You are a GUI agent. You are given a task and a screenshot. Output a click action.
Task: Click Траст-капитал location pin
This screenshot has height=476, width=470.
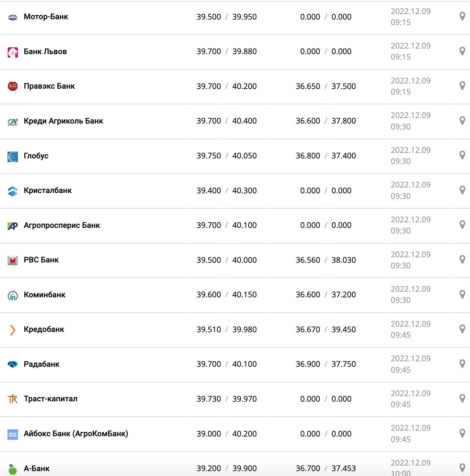pyautogui.click(x=462, y=398)
